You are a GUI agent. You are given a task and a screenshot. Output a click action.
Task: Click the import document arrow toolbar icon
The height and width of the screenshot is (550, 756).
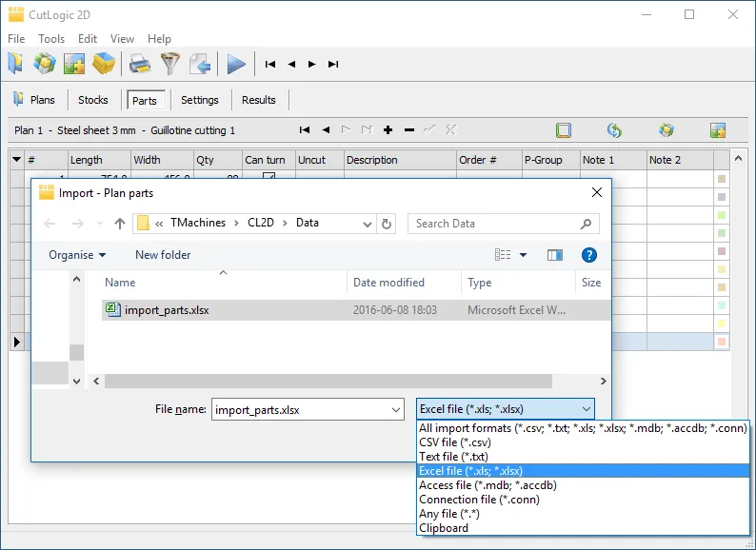pyautogui.click(x=199, y=64)
